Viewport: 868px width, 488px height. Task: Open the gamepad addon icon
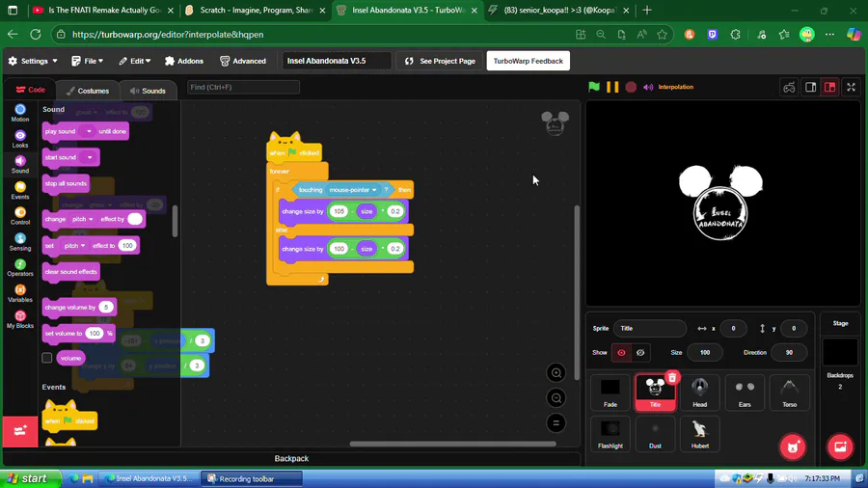(x=789, y=88)
